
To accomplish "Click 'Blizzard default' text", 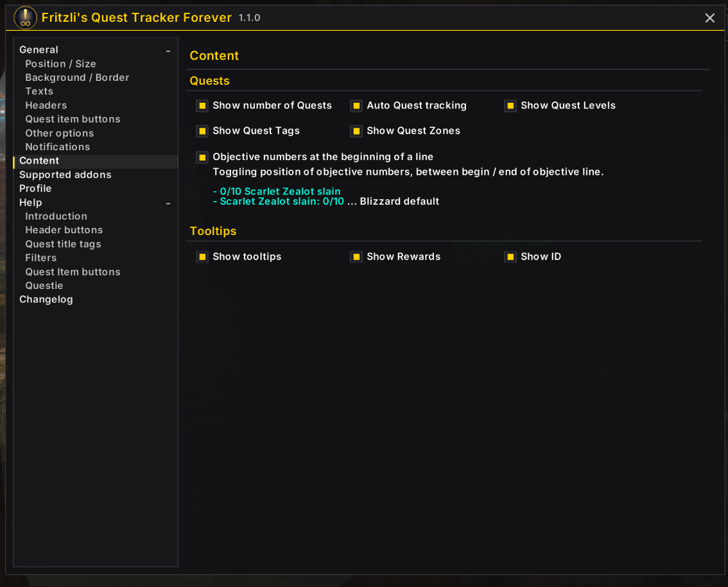I will point(399,202).
